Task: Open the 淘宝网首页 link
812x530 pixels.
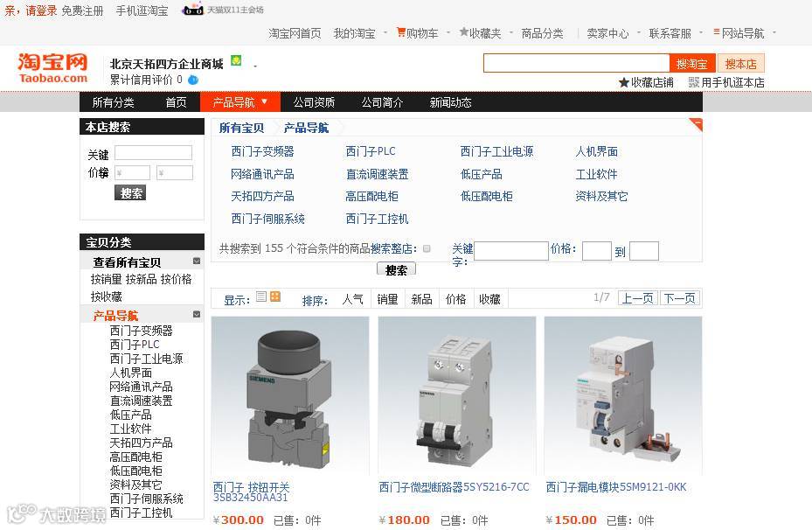Action: (295, 33)
